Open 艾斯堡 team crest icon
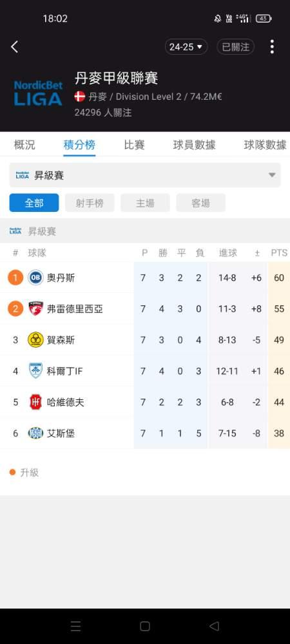290x644 pixels. click(35, 433)
